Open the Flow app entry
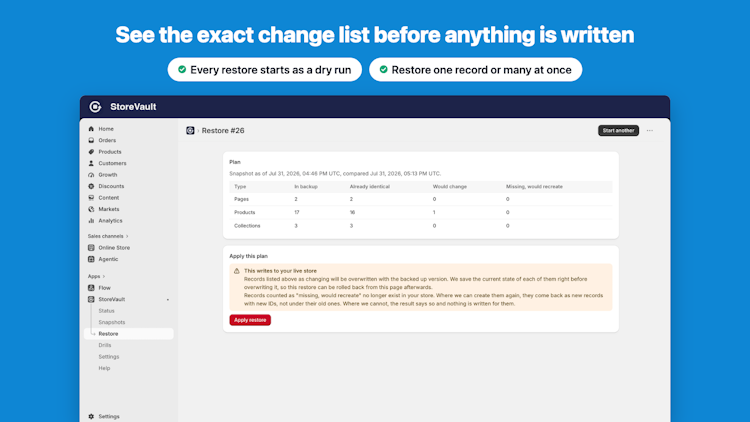Image resolution: width=750 pixels, height=422 pixels. coord(104,288)
